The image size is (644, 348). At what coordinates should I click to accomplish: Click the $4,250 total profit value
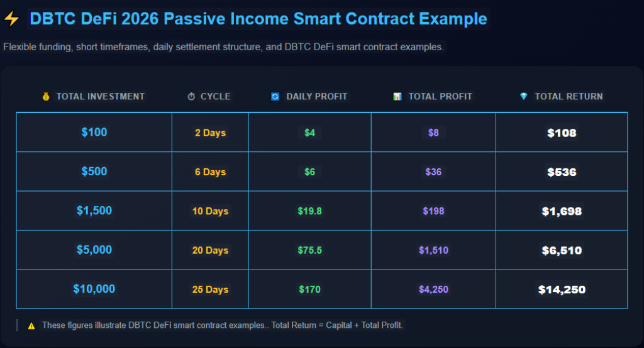433,289
